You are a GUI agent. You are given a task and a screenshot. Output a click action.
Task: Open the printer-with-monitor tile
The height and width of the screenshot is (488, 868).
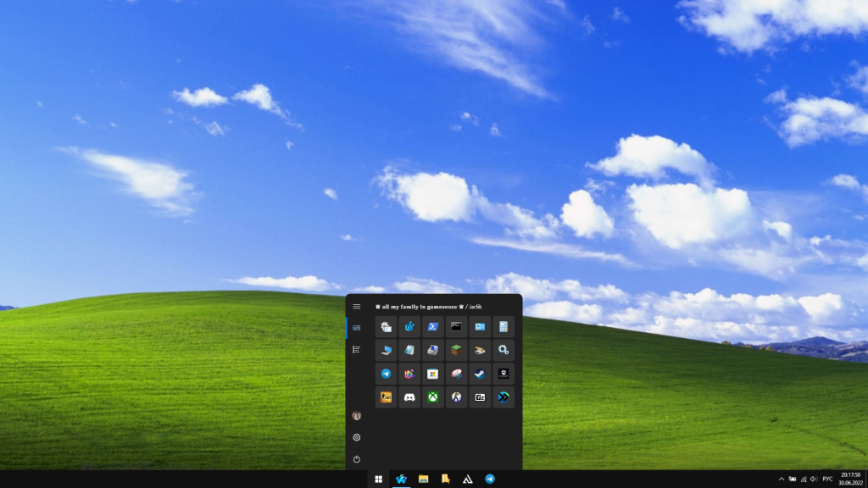click(433, 350)
